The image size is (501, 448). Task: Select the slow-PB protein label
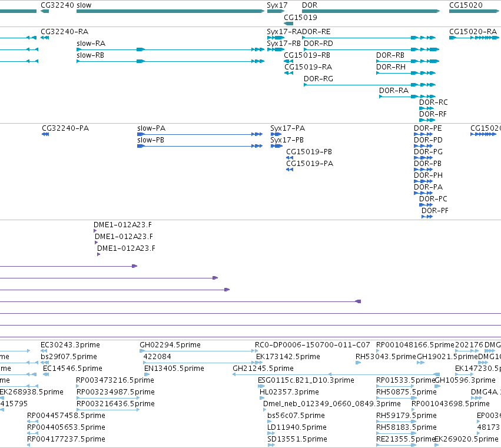[151, 140]
